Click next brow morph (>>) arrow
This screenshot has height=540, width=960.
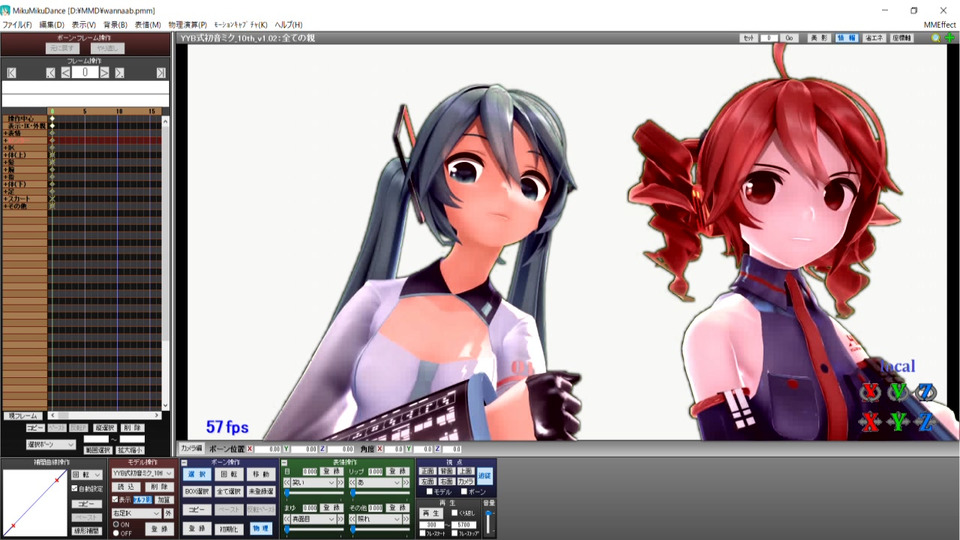click(x=341, y=519)
